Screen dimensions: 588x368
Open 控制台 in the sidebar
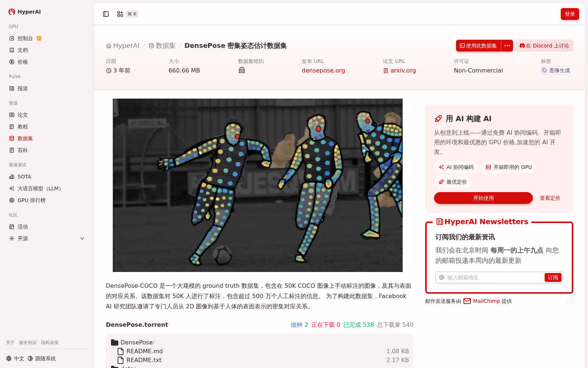(x=25, y=38)
